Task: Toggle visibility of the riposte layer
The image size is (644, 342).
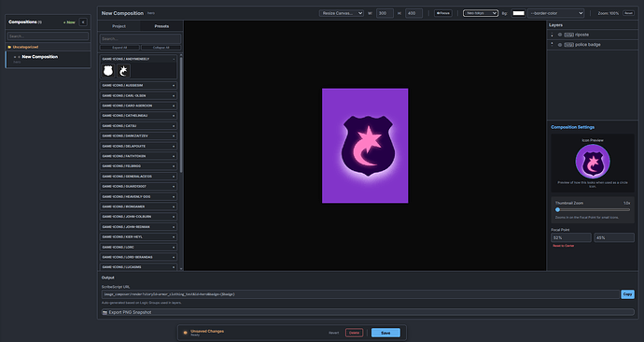Action: [x=560, y=35]
